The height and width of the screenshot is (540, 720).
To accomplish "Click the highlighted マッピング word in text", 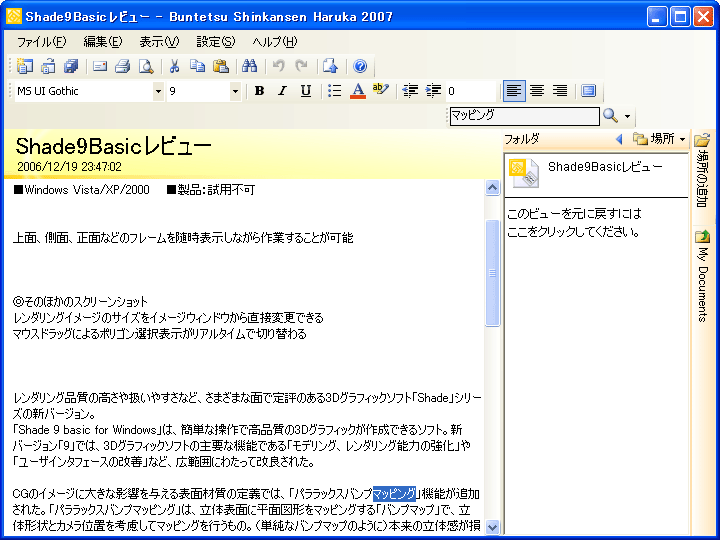I will pyautogui.click(x=394, y=494).
